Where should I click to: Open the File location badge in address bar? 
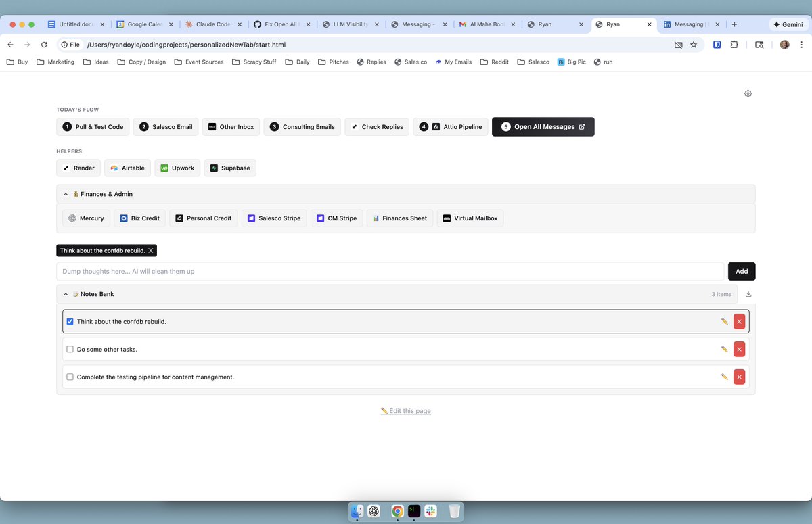click(70, 44)
